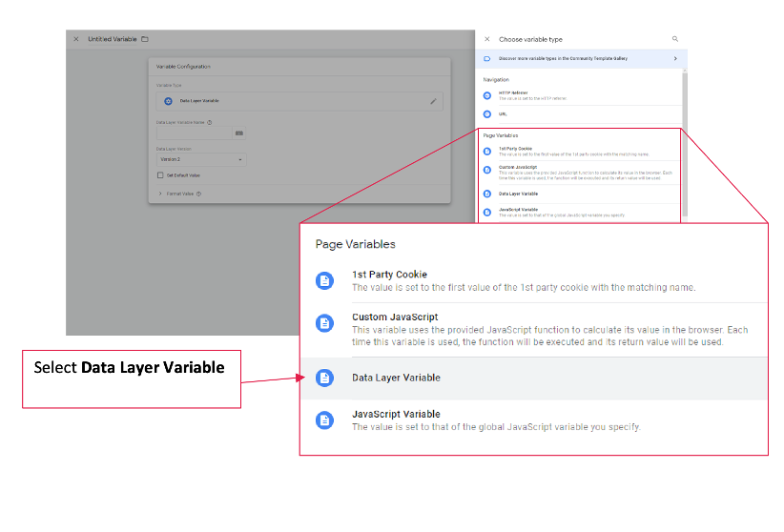Click the folder icon beside Untitled Variable
This screenshot has width=784, height=532.
[145, 39]
